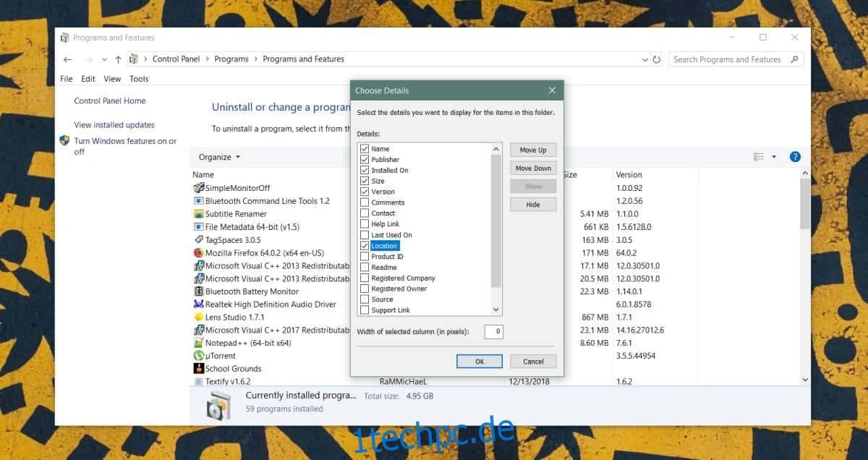
Task: Confirm with the OK button
Action: pyautogui.click(x=480, y=361)
